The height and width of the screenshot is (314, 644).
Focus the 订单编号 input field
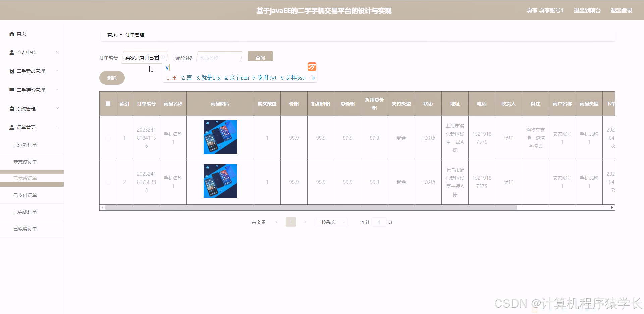[145, 57]
